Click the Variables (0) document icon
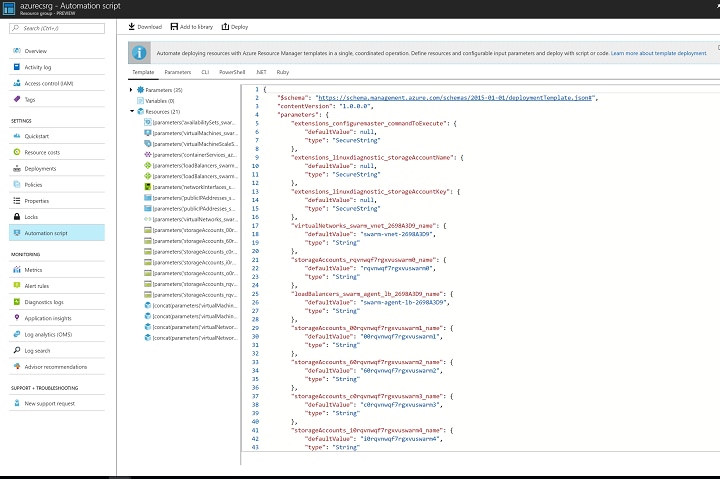The image size is (720, 479). point(141,101)
